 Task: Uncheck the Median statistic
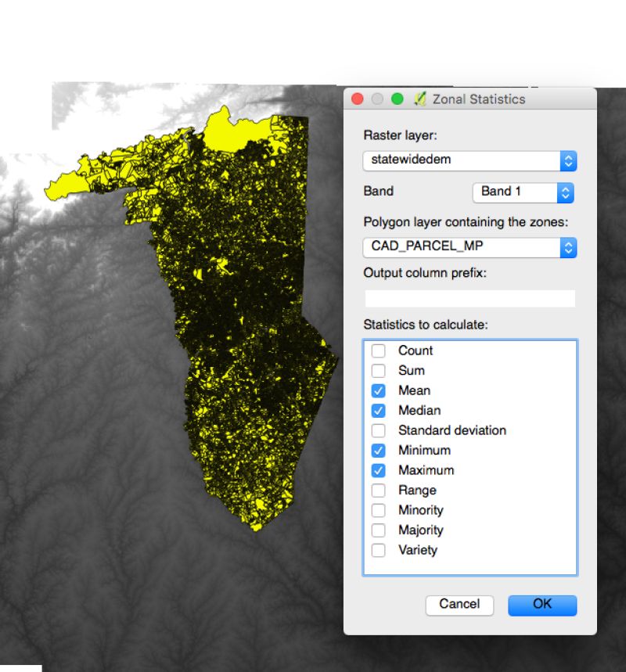tap(378, 410)
